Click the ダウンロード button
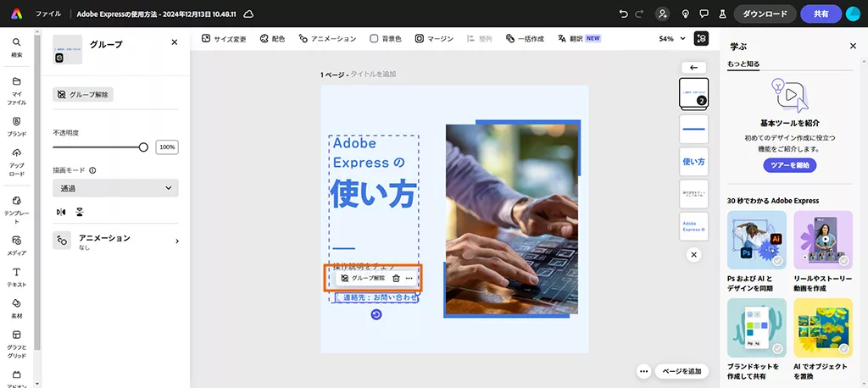This screenshot has height=388, width=868. [764, 14]
